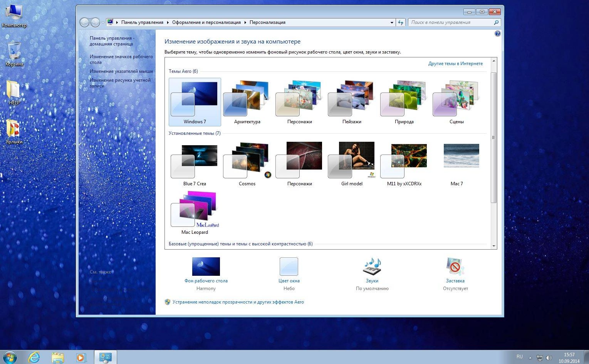Open the volume speaker tray icon
This screenshot has height=364, width=589.
(x=549, y=358)
